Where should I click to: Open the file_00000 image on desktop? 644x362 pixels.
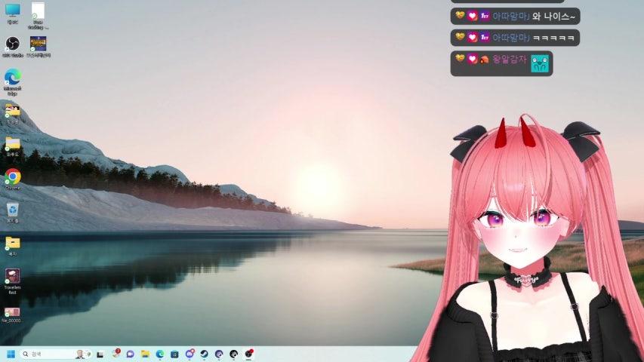11,314
